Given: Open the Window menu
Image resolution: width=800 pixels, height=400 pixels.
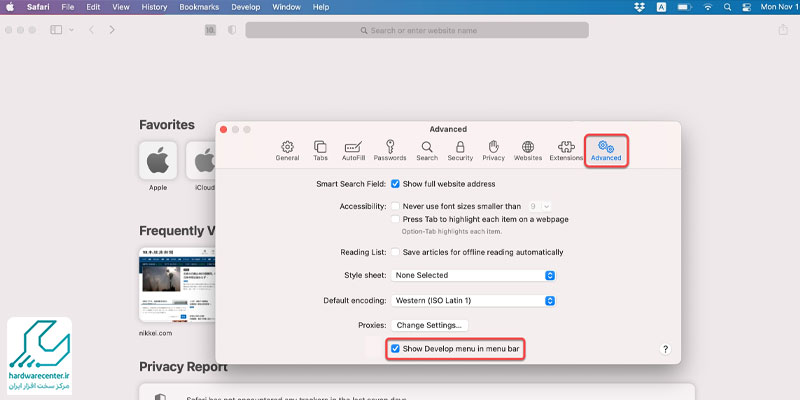Looking at the screenshot, I should (x=286, y=7).
